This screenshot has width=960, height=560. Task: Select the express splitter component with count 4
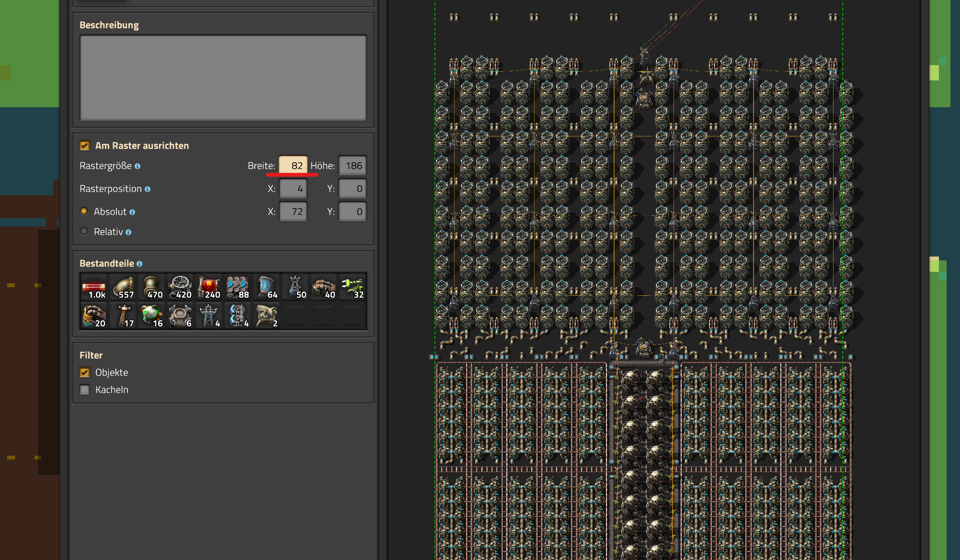[238, 316]
